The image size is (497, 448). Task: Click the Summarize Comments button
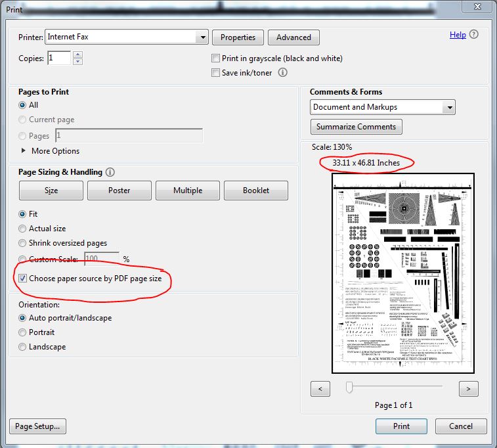pos(356,127)
